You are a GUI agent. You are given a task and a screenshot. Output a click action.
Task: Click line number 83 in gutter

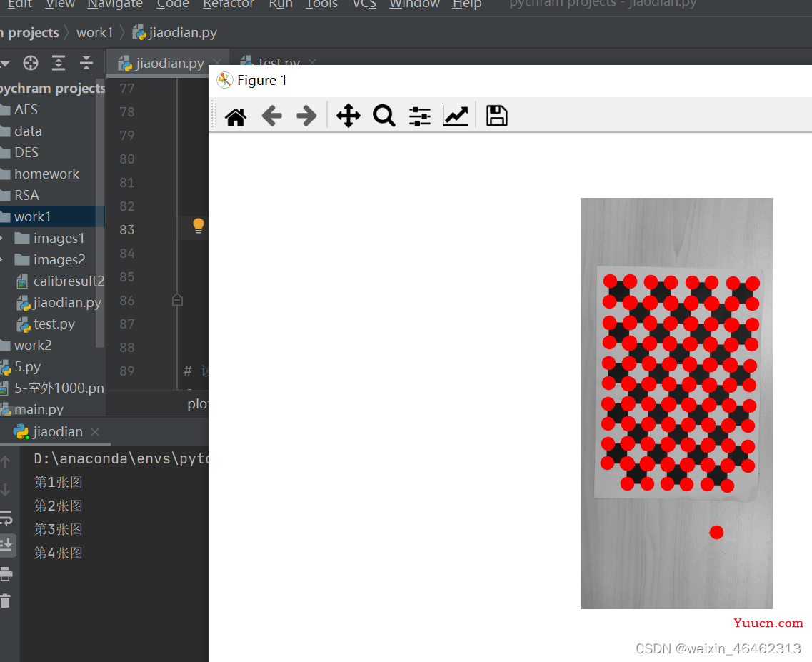click(127, 229)
